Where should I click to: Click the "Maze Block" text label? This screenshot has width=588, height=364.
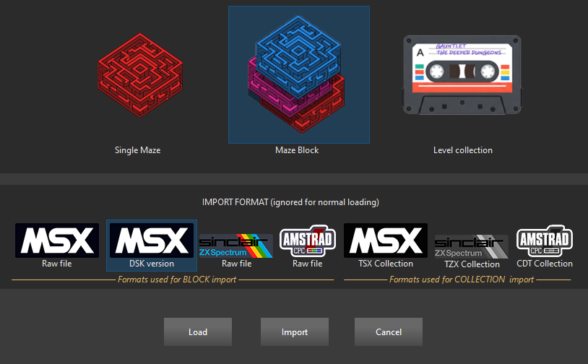click(297, 150)
